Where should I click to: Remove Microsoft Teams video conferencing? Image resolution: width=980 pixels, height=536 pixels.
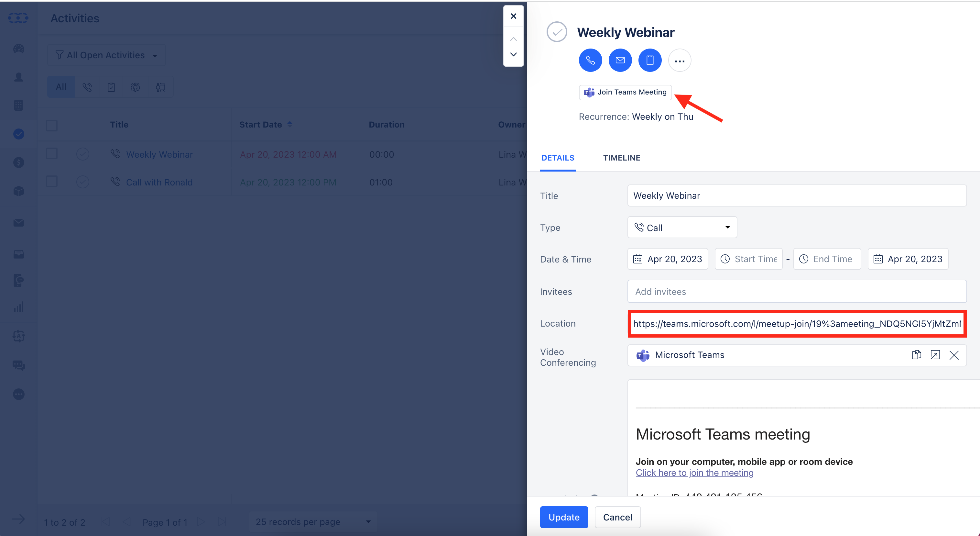pyautogui.click(x=954, y=355)
